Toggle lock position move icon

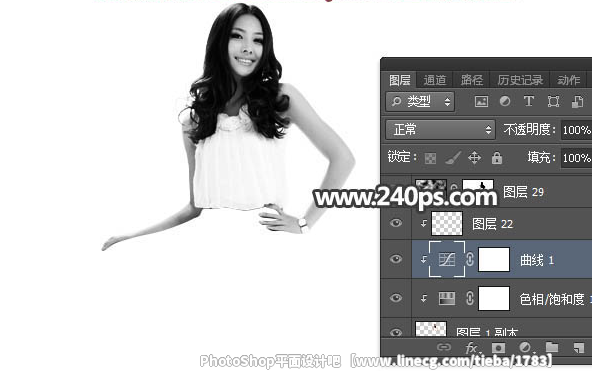[475, 158]
